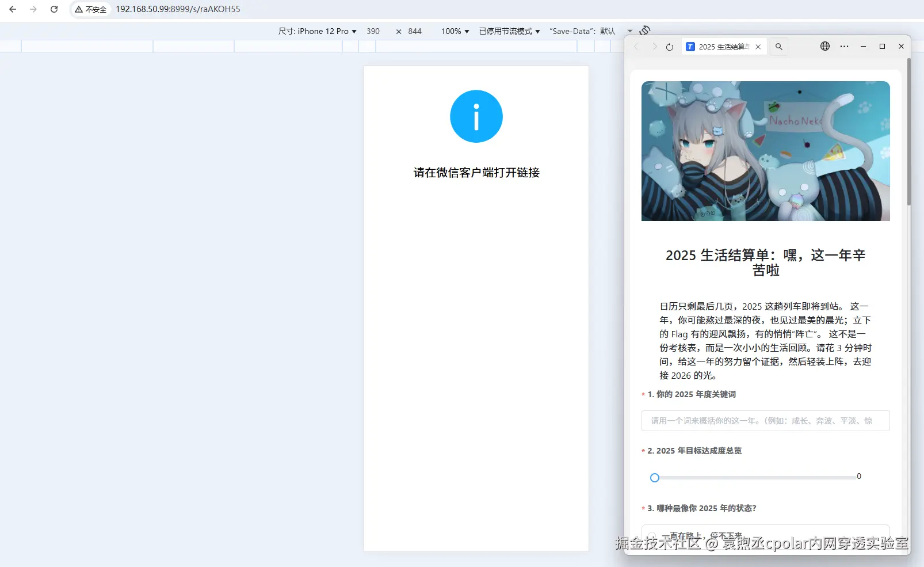Viewport: 924px width, 567px height.
Task: Open the "已停用节流模式" throttling dropdown
Action: 509,31
